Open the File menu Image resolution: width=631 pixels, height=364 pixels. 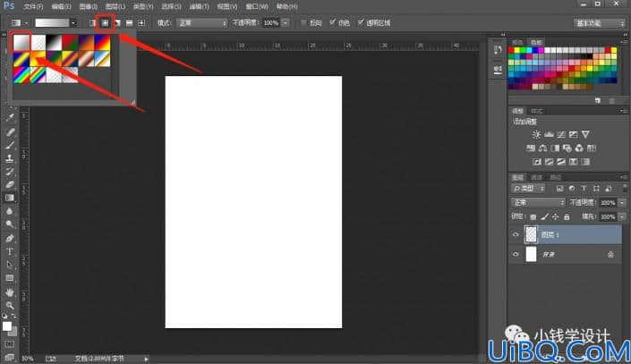pyautogui.click(x=33, y=6)
